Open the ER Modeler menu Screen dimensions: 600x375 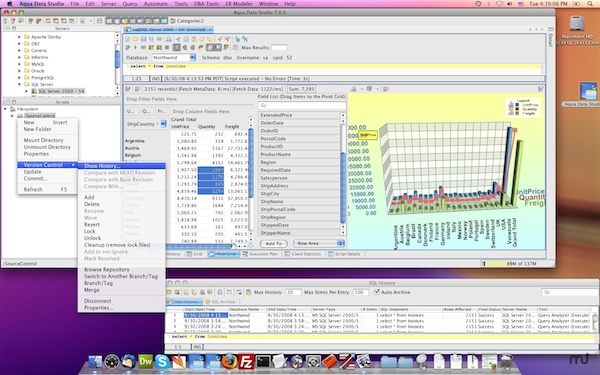(239, 3)
